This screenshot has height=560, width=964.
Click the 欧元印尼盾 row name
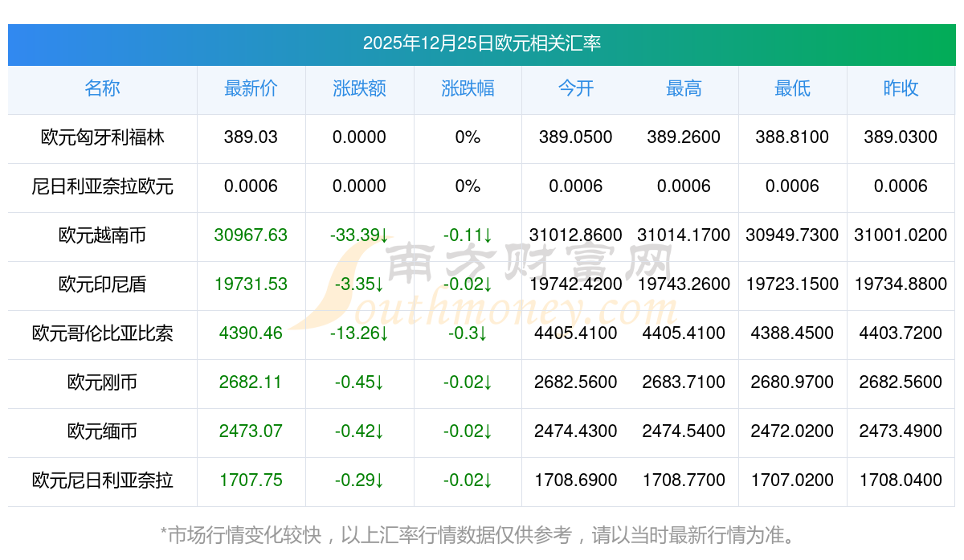tap(102, 284)
